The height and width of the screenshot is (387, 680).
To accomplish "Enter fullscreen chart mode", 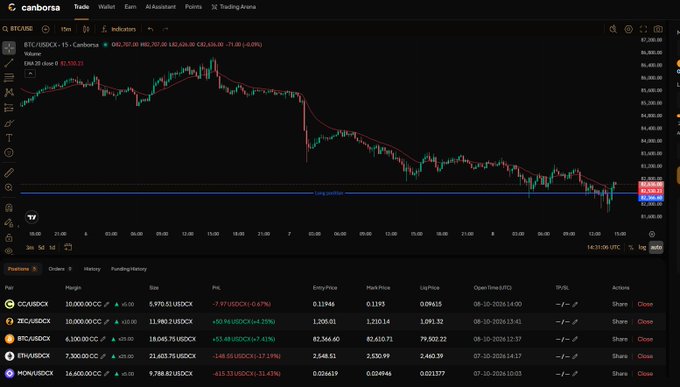I will point(644,29).
